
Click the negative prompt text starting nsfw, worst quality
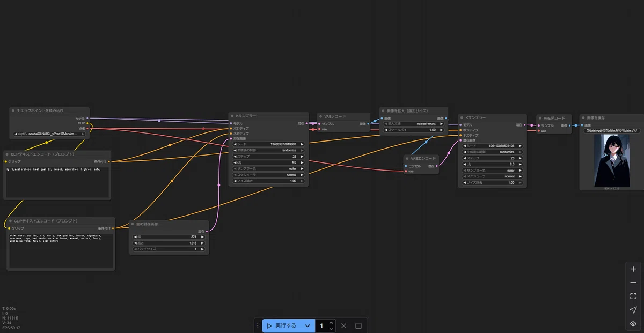coord(61,250)
